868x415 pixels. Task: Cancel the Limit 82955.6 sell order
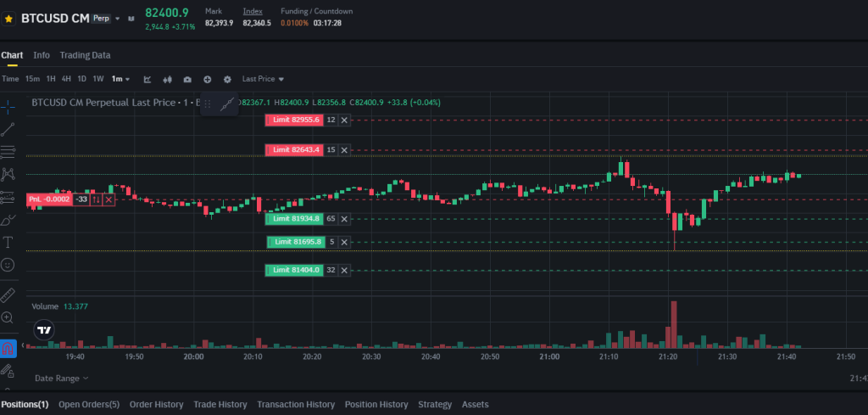coord(343,121)
